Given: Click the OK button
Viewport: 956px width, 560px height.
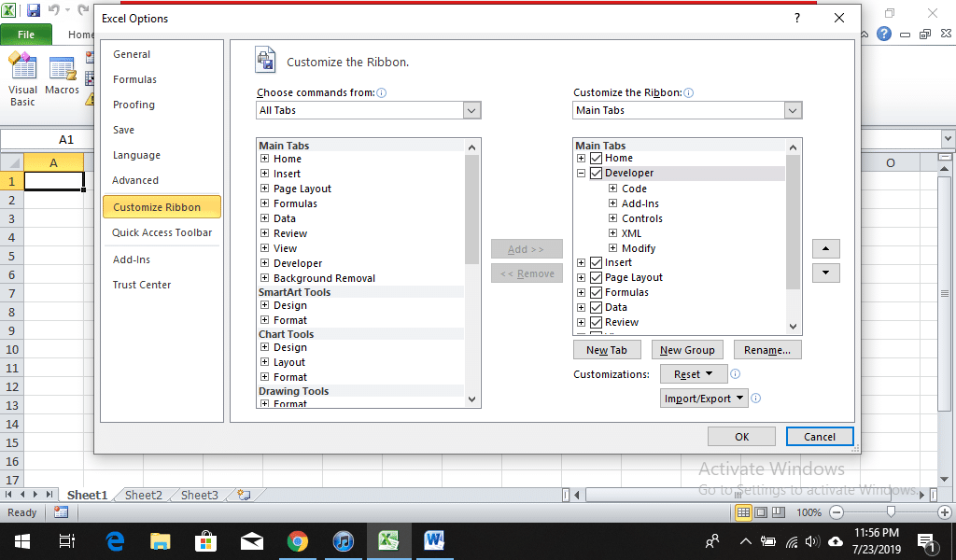Looking at the screenshot, I should (741, 436).
